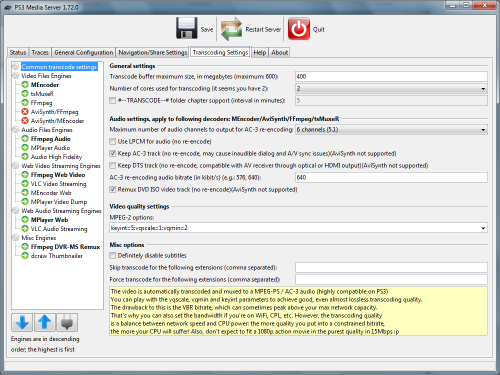Click green icon beside MPlayer Audio
500x375 pixels.
pos(25,148)
